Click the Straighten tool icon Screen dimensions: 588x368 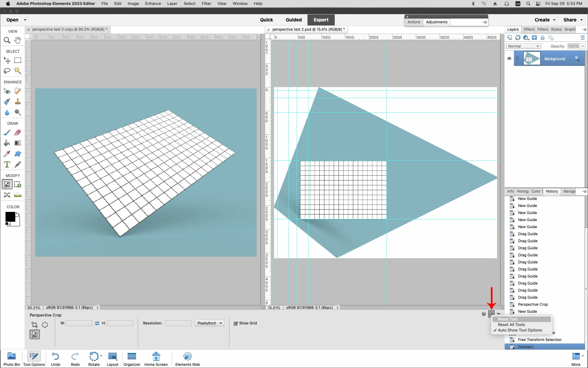[x=18, y=195]
